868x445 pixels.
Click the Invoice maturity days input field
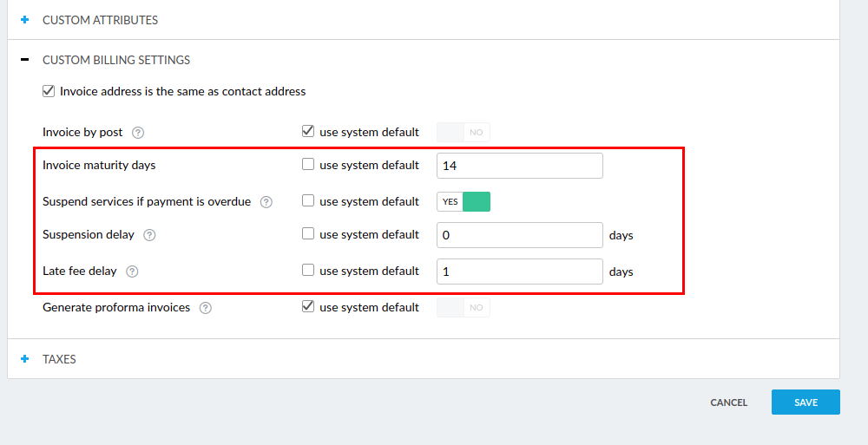coord(519,166)
